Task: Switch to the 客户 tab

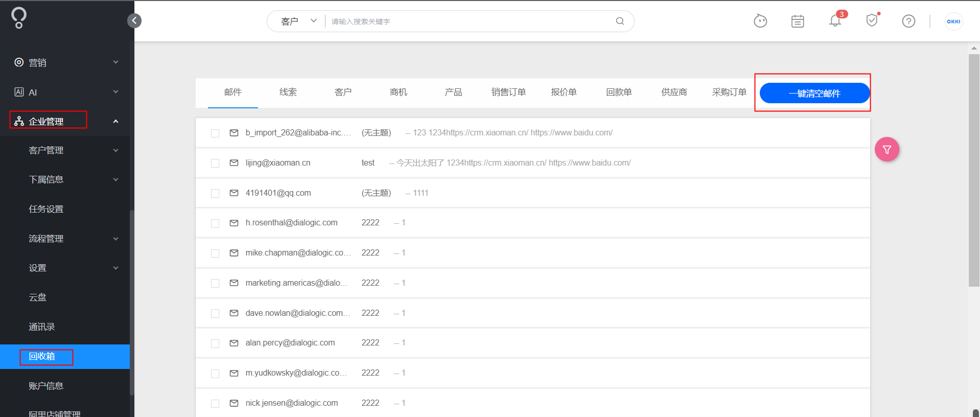Action: click(343, 92)
